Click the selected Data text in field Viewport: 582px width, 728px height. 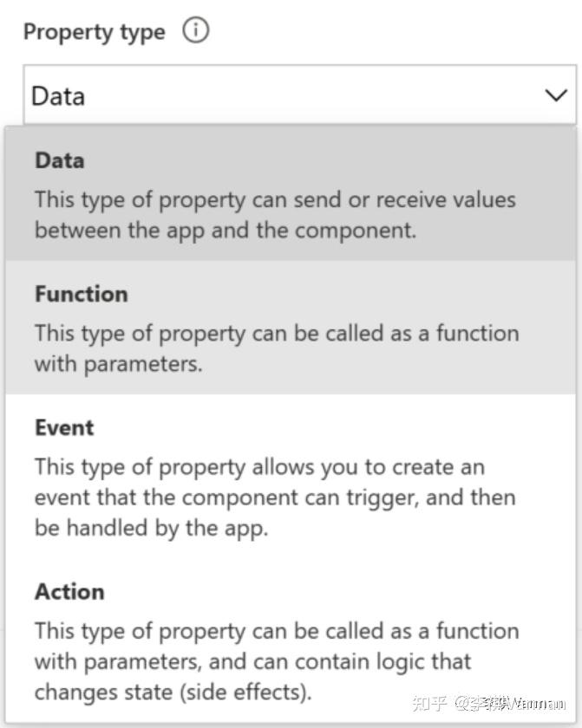click(x=58, y=96)
